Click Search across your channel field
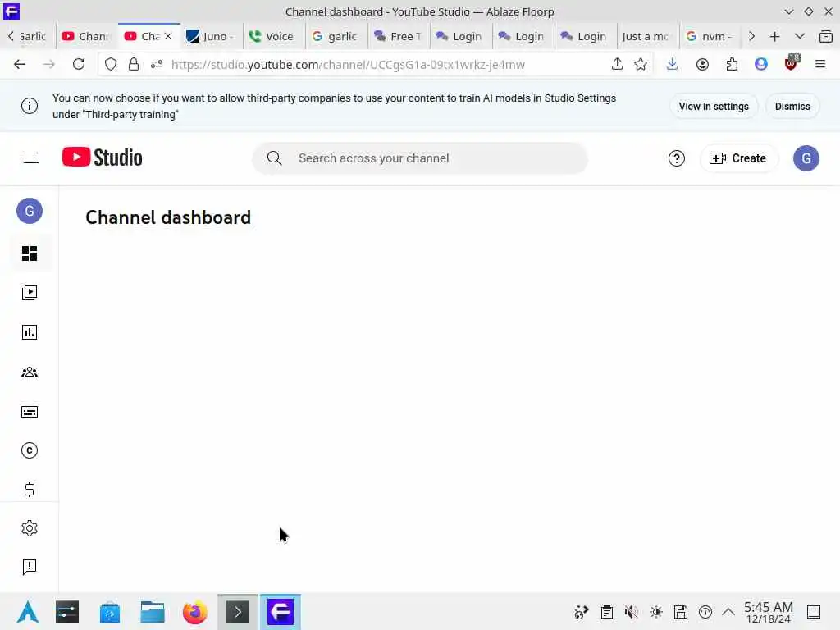Viewport: 840px width, 630px height. [420, 158]
